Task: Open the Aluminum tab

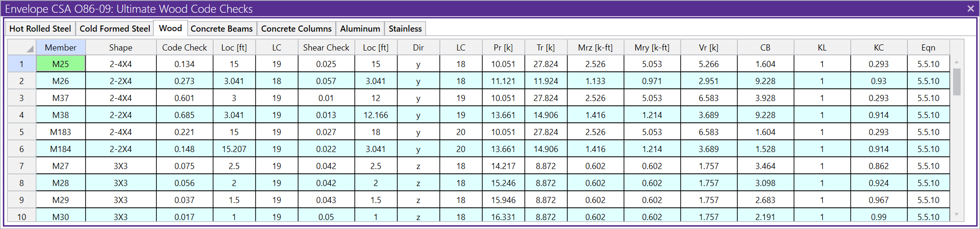Action: tap(360, 29)
